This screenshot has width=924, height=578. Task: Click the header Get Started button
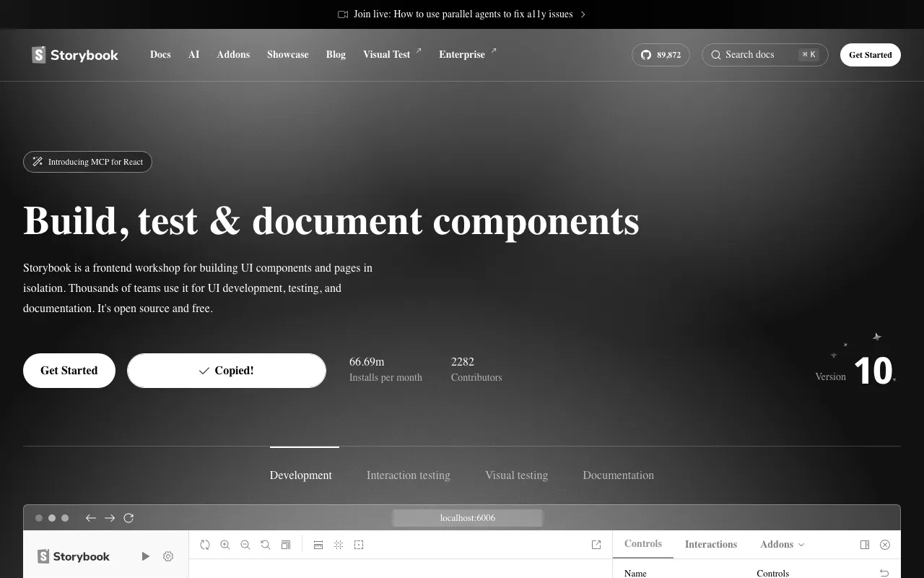pyautogui.click(x=871, y=55)
